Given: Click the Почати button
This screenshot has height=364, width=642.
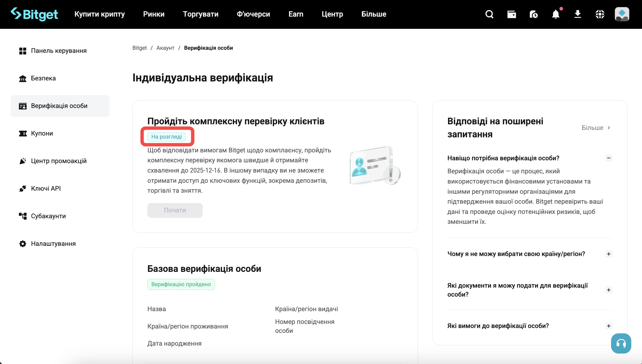Looking at the screenshot, I should (x=175, y=210).
